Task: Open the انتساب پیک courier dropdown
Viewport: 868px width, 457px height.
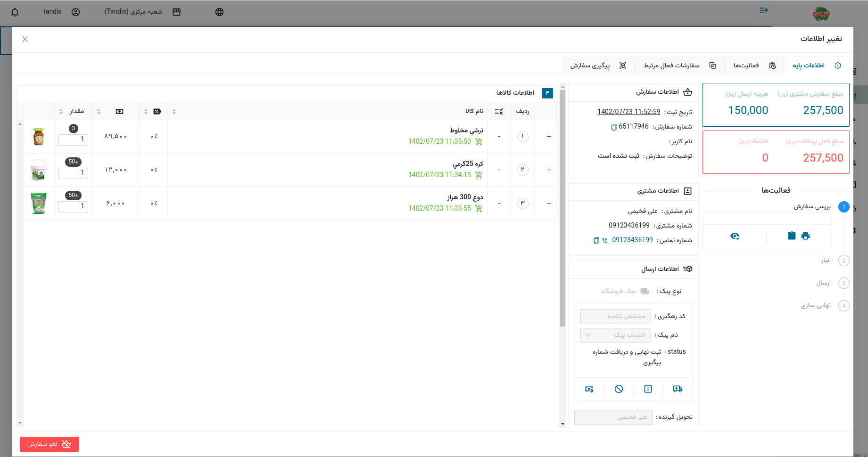Action: coord(615,335)
